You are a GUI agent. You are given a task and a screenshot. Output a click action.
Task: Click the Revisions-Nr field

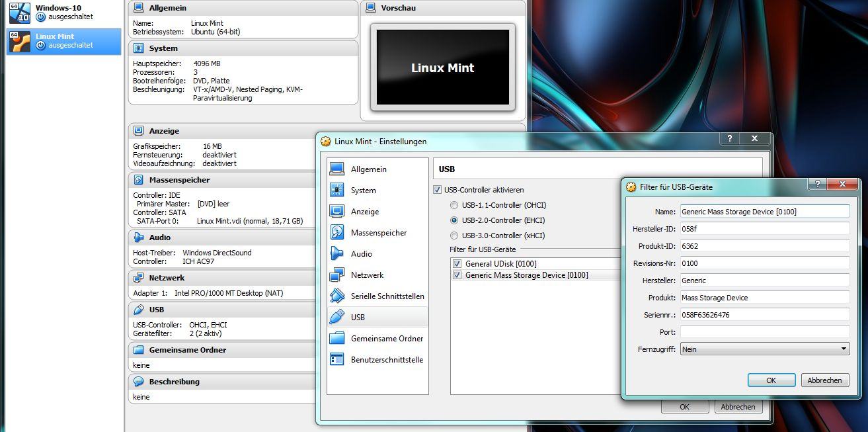point(765,263)
